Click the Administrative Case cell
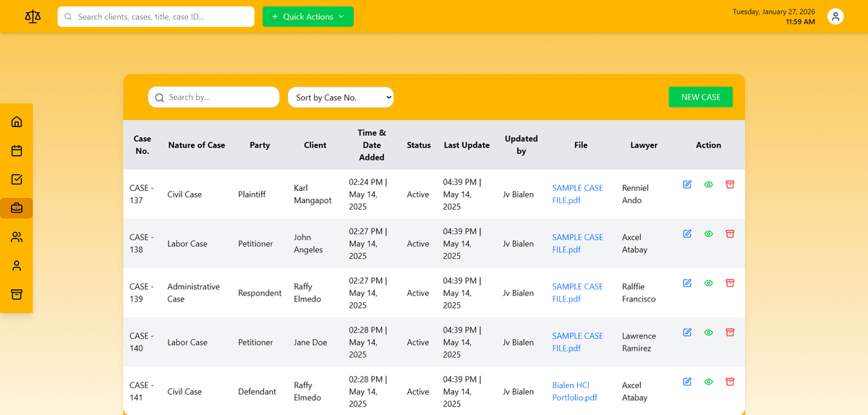Image resolution: width=868 pixels, height=415 pixels. tap(193, 292)
